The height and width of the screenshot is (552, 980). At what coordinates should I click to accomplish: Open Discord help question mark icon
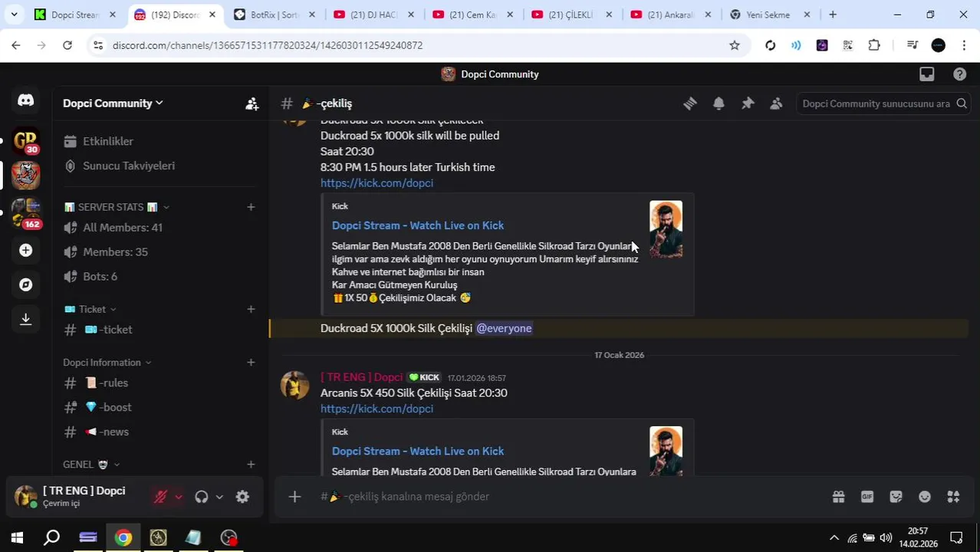(x=959, y=74)
